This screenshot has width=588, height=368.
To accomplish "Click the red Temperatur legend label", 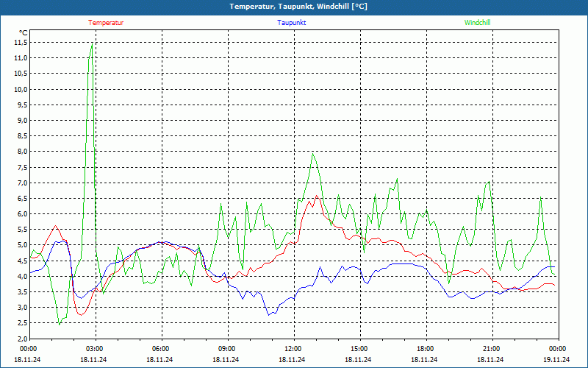I will (106, 23).
